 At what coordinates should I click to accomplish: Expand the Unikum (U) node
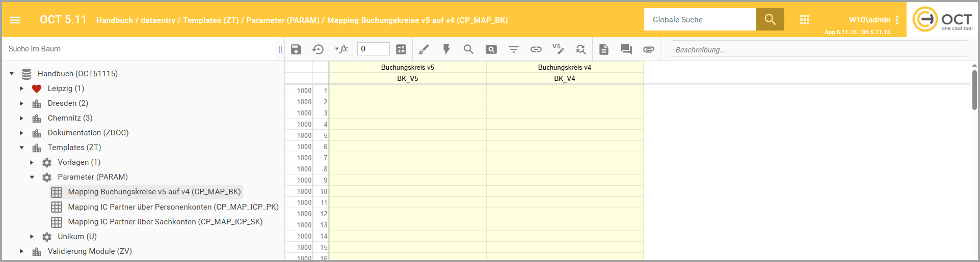(32, 237)
